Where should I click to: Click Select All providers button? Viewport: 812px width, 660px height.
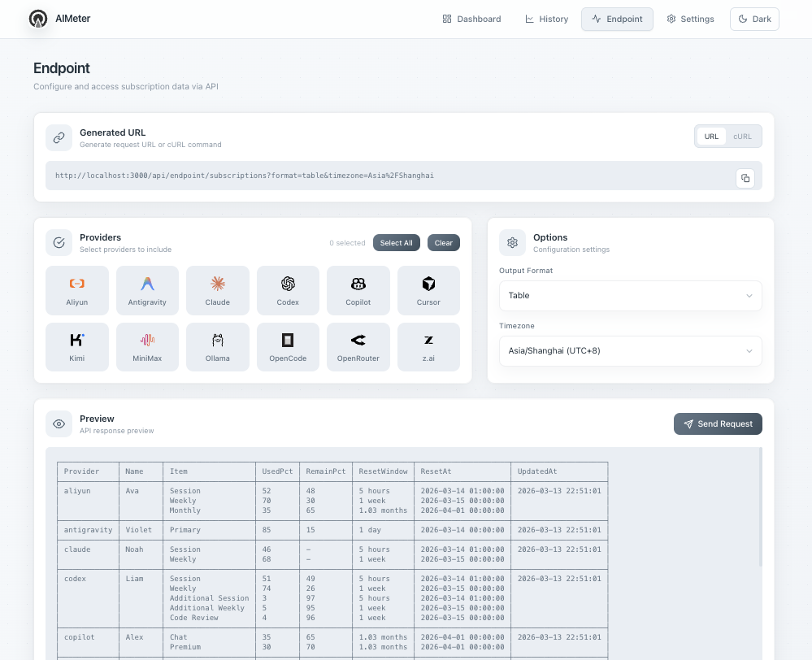397,243
